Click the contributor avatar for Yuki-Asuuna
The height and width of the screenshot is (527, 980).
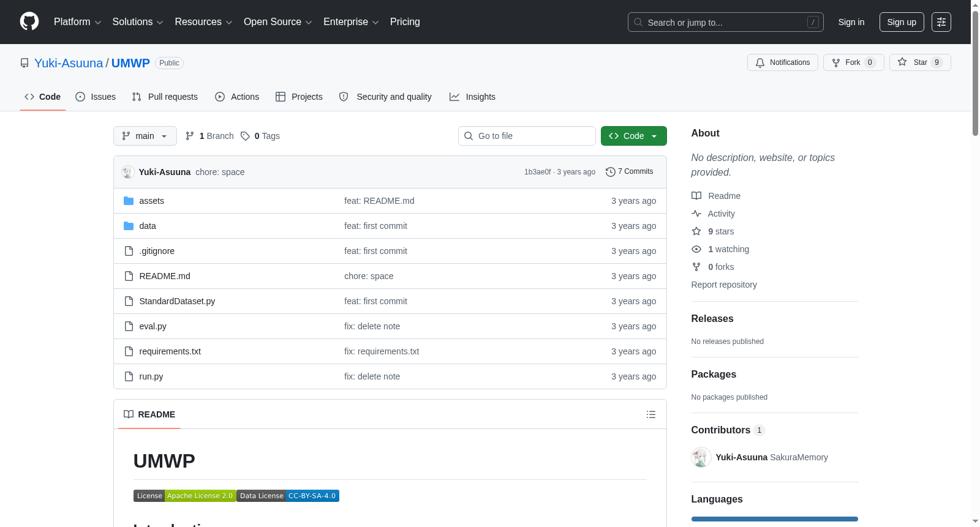click(x=701, y=457)
